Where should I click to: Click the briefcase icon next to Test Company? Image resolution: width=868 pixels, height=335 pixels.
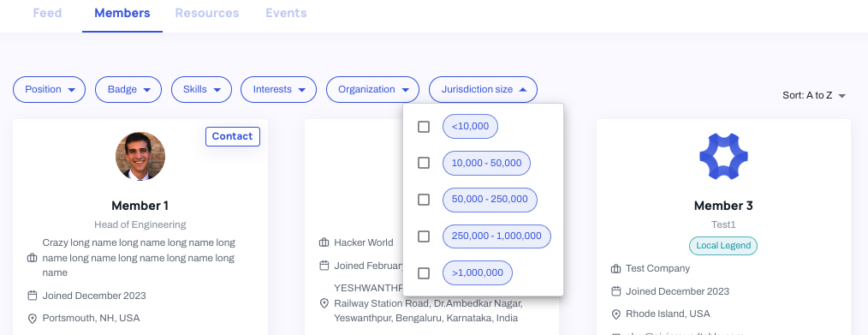point(615,268)
